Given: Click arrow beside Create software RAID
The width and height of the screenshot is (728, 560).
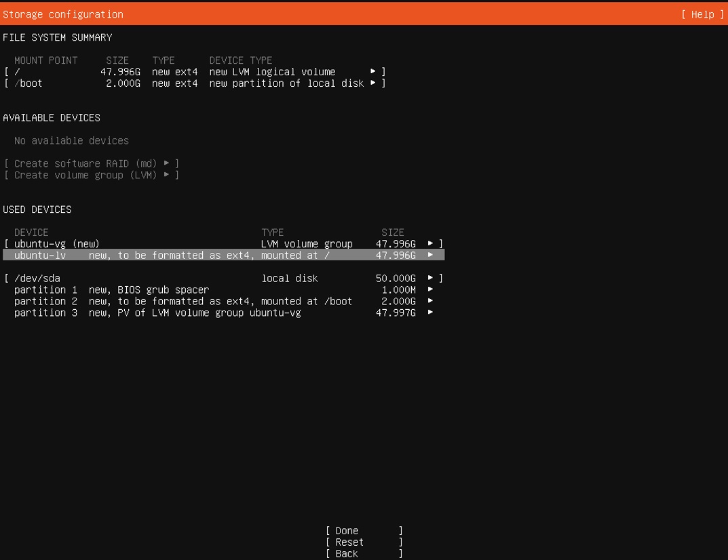Looking at the screenshot, I should 167,163.
